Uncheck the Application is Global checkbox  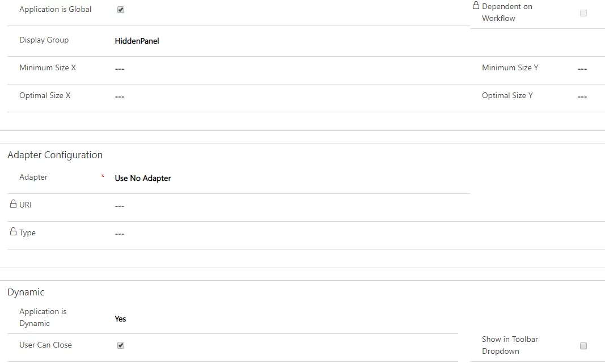[121, 10]
